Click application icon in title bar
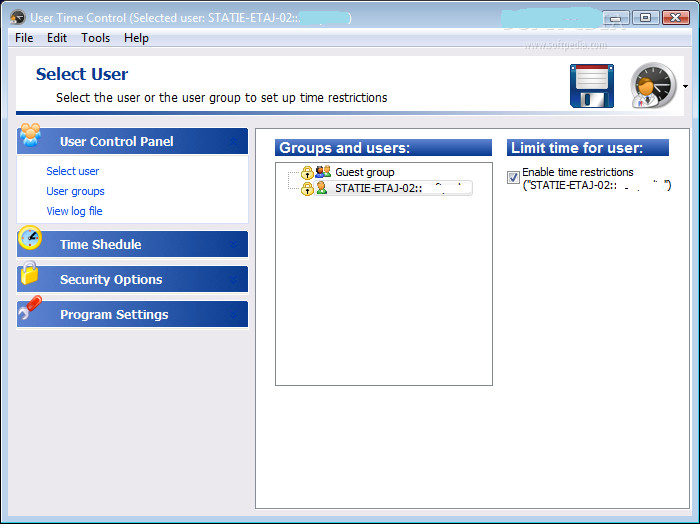The height and width of the screenshot is (524, 700). (18, 17)
